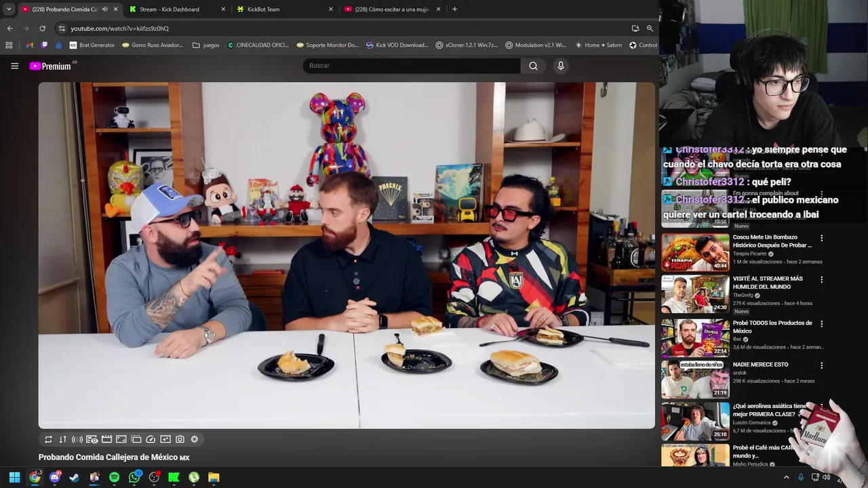The height and width of the screenshot is (488, 868).
Task: Click the sparkle filter frame icon
Action: (165, 439)
